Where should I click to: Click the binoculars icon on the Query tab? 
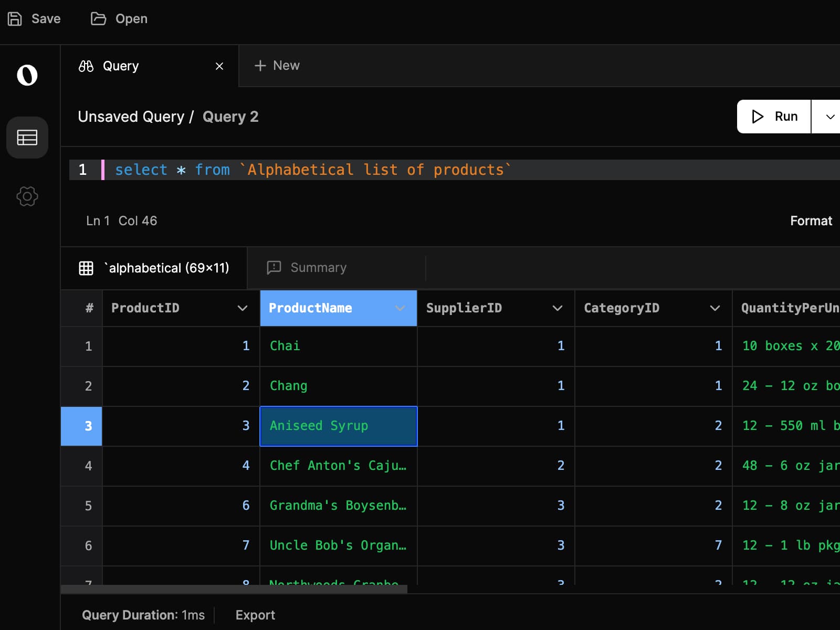(x=86, y=66)
